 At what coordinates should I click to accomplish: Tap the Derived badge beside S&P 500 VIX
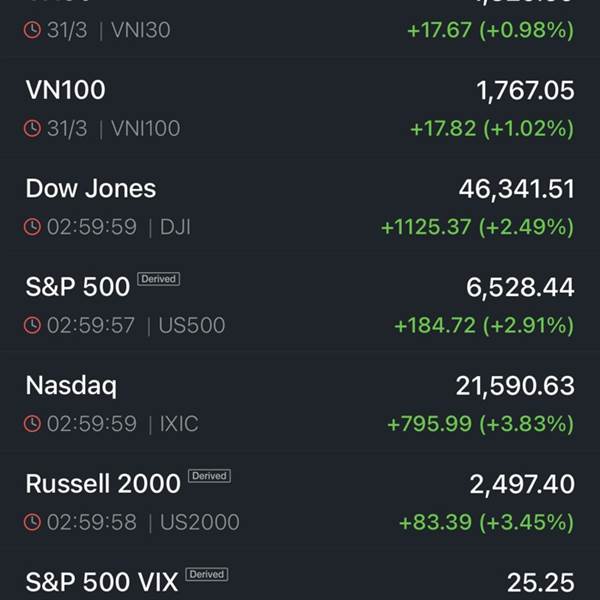point(207,574)
